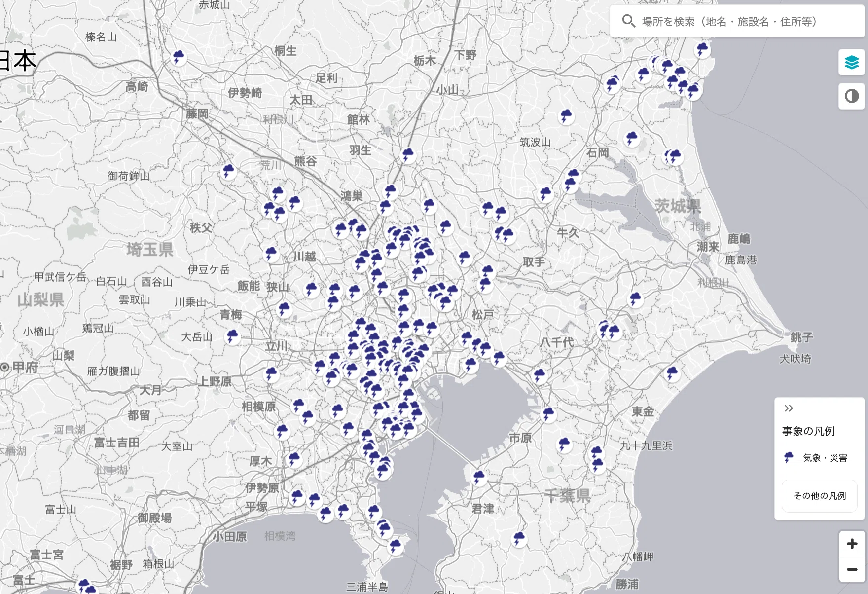
Task: Open the map layers panel
Action: 852,62
